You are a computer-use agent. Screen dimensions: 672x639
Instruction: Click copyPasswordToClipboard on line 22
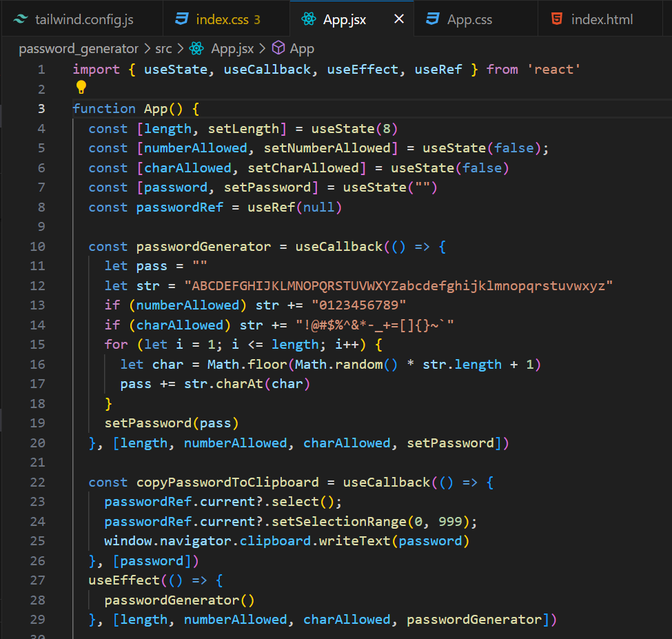(227, 482)
